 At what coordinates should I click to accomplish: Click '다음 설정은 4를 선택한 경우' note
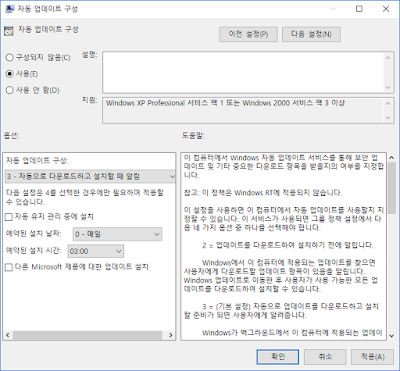[85, 197]
